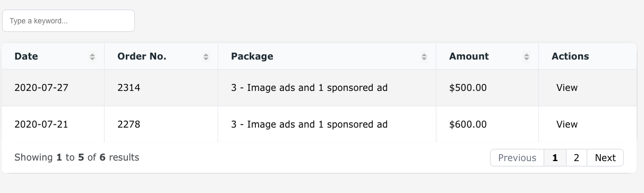Screen dimensions: 644x193
Task: Select the 2020-07-27 date cell
Action: [53, 88]
